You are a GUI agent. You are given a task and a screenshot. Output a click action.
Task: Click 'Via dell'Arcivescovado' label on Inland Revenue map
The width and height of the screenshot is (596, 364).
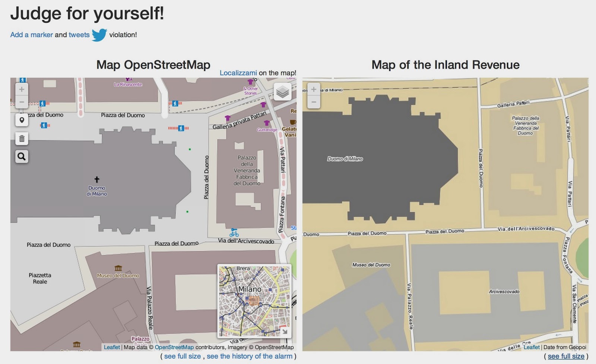click(x=526, y=229)
